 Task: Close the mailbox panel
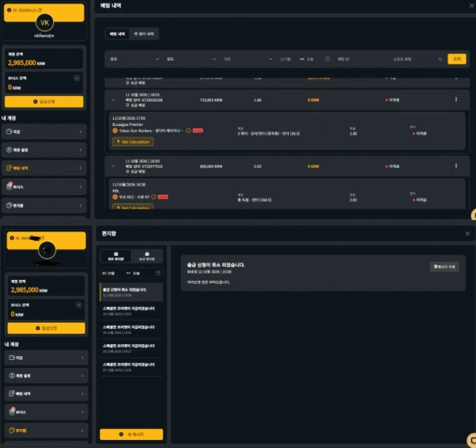467,234
